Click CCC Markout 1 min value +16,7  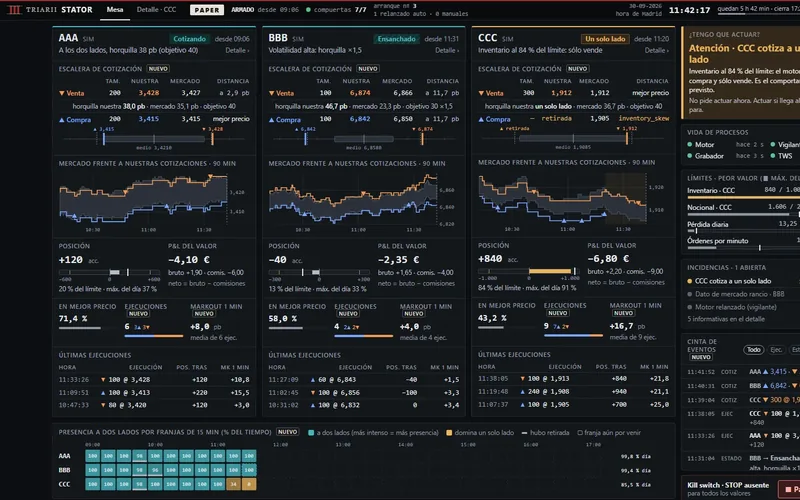(621, 326)
